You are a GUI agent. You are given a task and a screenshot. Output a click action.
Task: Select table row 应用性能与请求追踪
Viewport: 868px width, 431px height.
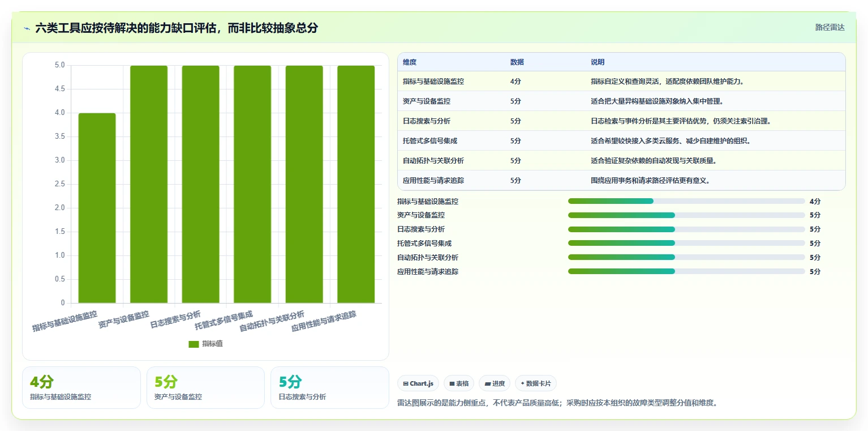point(621,180)
